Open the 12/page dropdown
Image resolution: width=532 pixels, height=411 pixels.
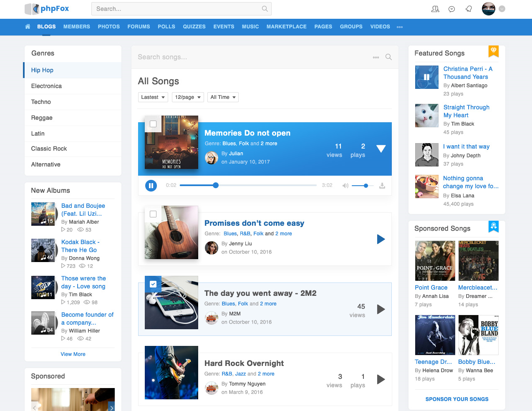coord(188,97)
